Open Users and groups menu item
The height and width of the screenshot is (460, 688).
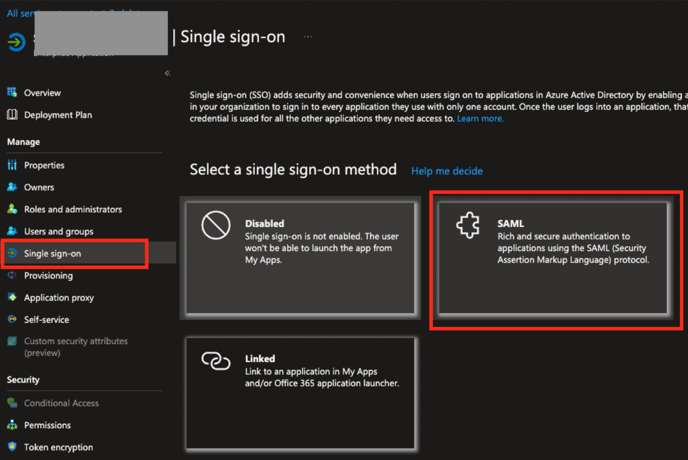[x=59, y=231]
